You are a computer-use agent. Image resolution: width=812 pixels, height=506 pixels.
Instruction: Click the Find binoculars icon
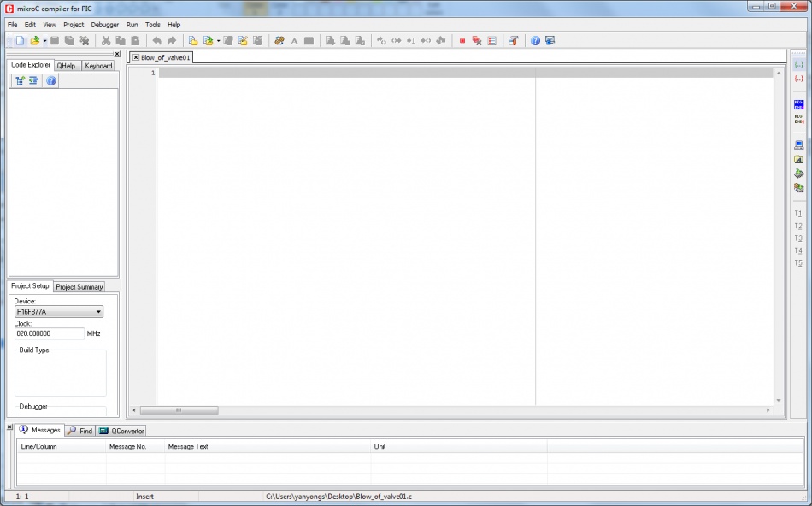pos(279,40)
